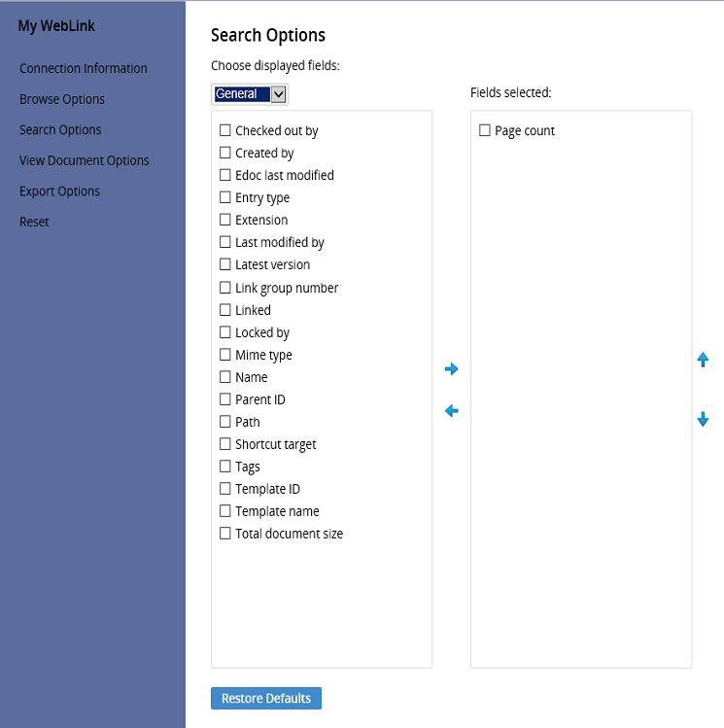Click the right arrow to add fields

[x=451, y=369]
